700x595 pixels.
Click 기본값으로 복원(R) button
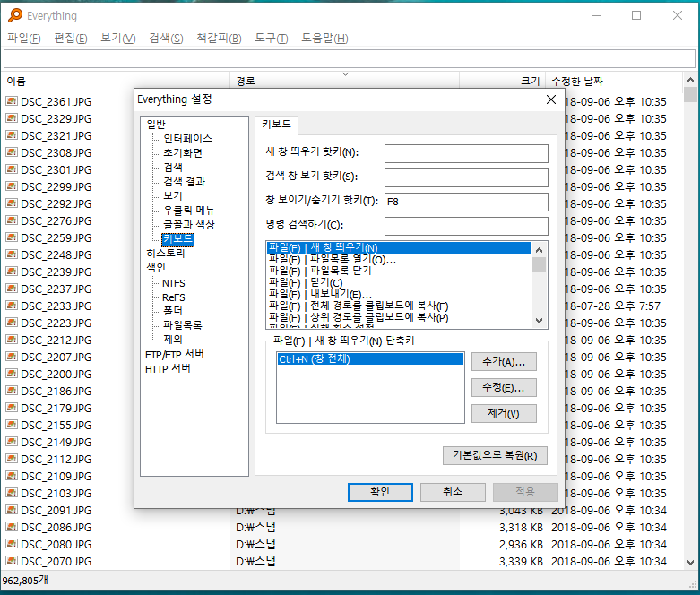(495, 456)
